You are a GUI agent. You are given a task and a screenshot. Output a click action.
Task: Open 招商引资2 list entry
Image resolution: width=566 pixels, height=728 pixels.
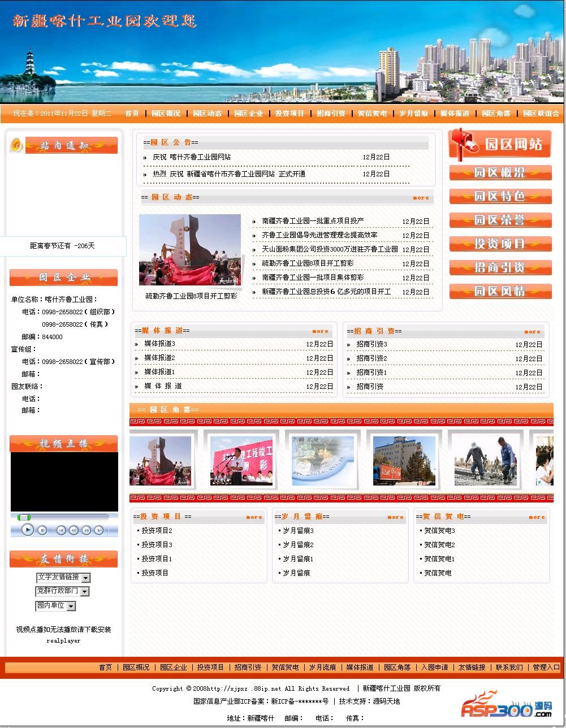tap(371, 358)
